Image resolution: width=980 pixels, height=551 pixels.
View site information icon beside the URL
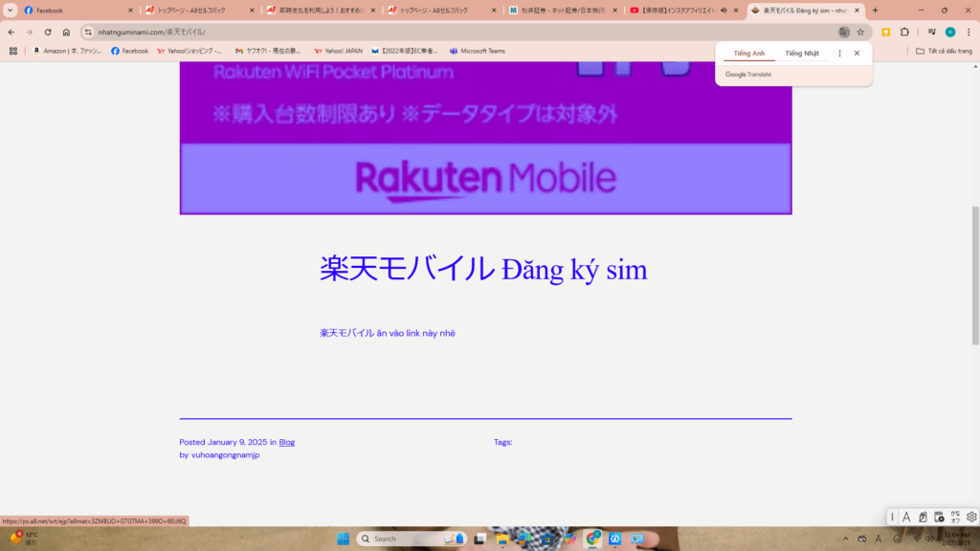pos(88,32)
